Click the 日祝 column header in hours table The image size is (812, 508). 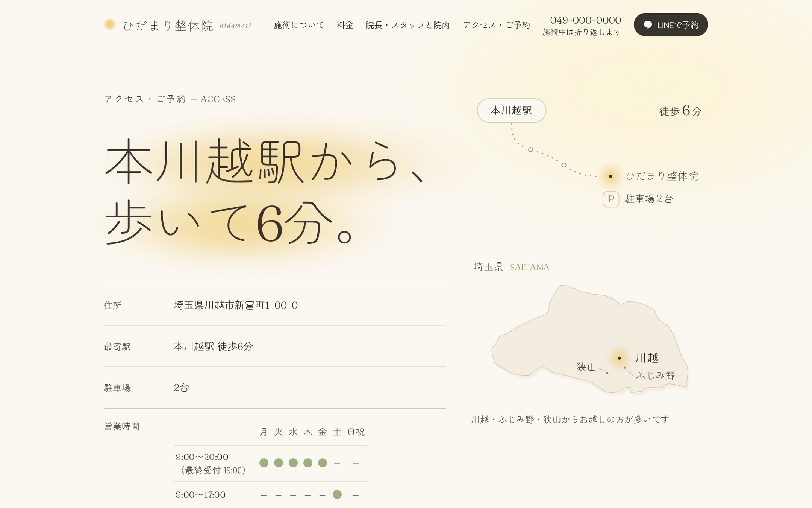pyautogui.click(x=356, y=432)
